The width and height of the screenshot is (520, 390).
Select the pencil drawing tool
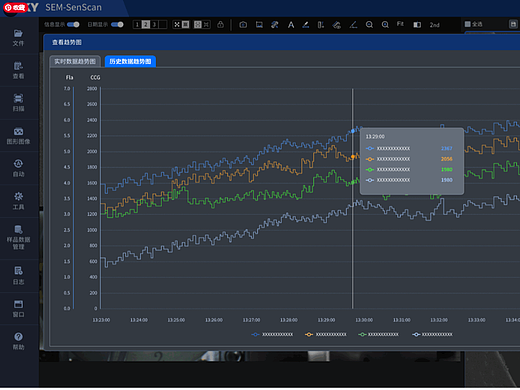pos(306,25)
